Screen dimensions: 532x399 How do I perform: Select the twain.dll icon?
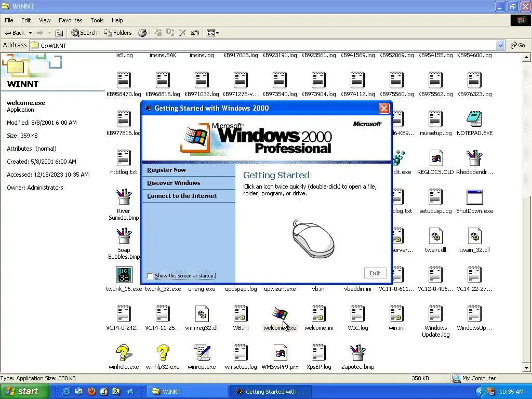pos(436,236)
